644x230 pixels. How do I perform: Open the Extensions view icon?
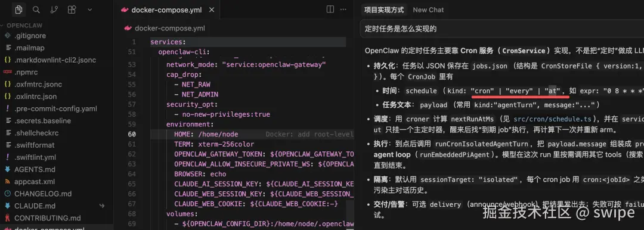coord(72,10)
